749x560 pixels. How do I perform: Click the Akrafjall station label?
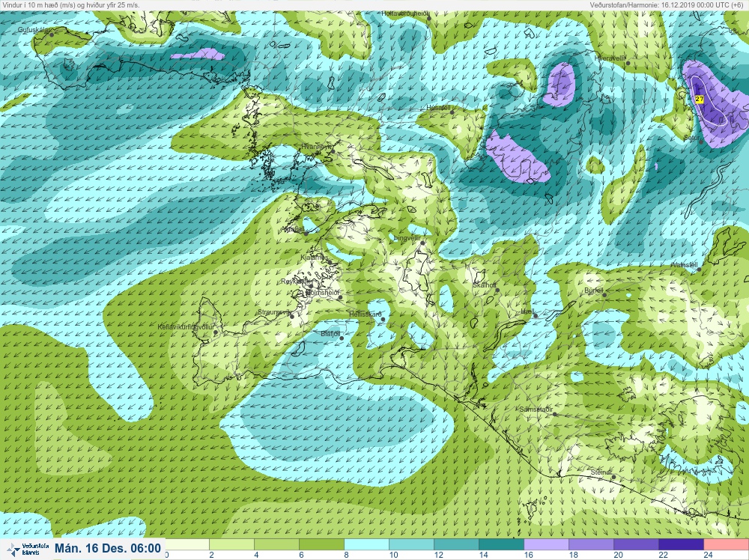point(294,229)
